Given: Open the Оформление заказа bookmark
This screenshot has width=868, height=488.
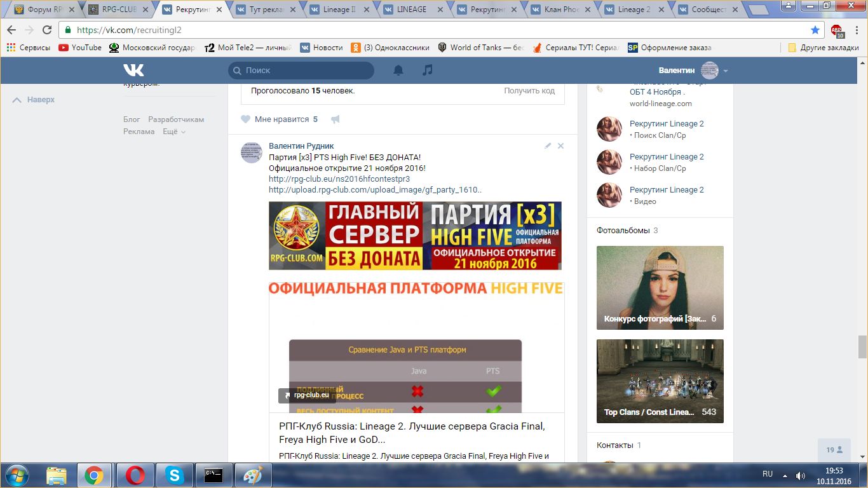Looking at the screenshot, I should point(670,48).
